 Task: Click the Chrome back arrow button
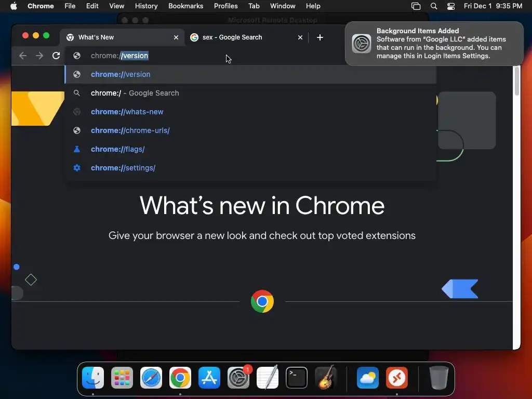23,56
